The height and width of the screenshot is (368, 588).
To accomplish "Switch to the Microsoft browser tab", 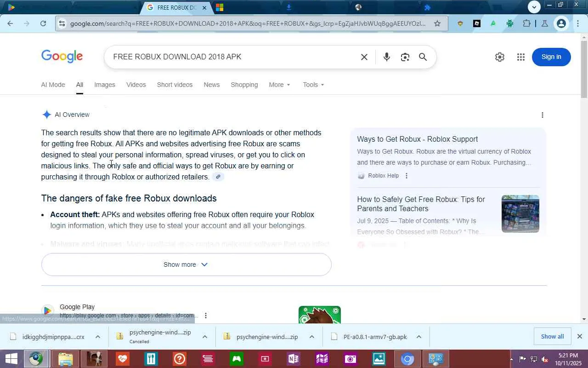I will [220, 7].
